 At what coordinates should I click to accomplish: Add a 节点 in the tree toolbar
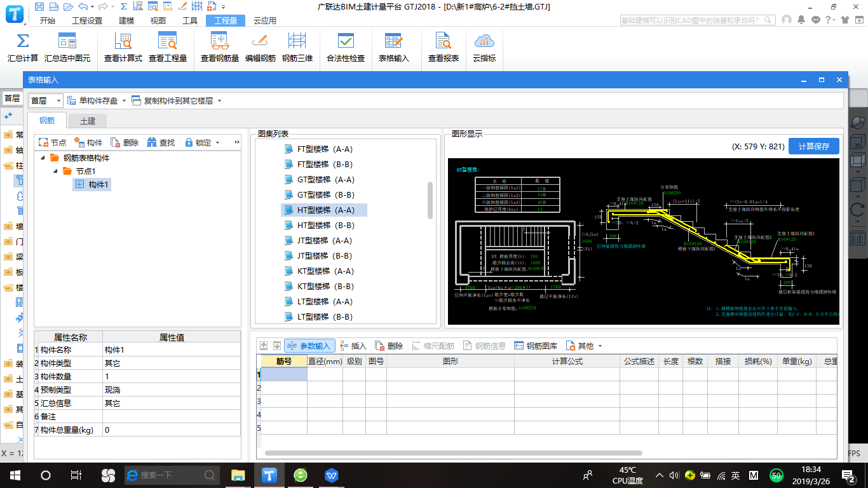pyautogui.click(x=52, y=142)
